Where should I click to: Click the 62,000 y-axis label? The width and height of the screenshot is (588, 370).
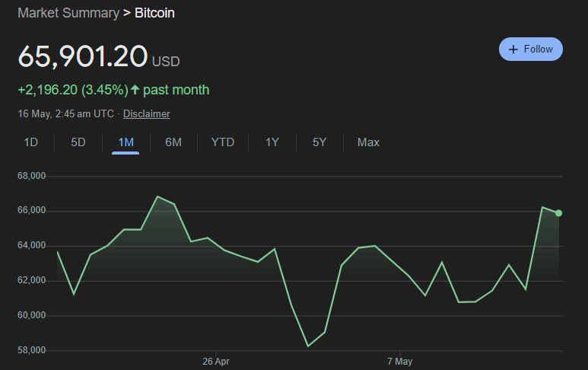[x=31, y=280]
